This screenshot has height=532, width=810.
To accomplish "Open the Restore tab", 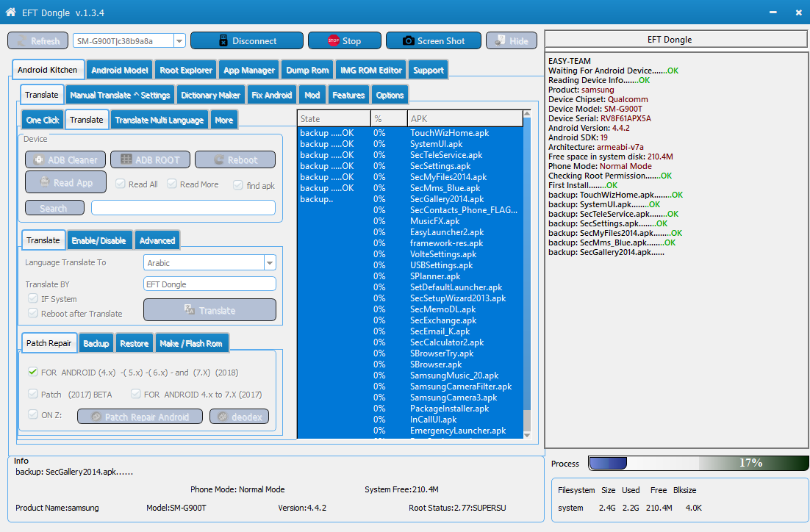I will tap(135, 343).
